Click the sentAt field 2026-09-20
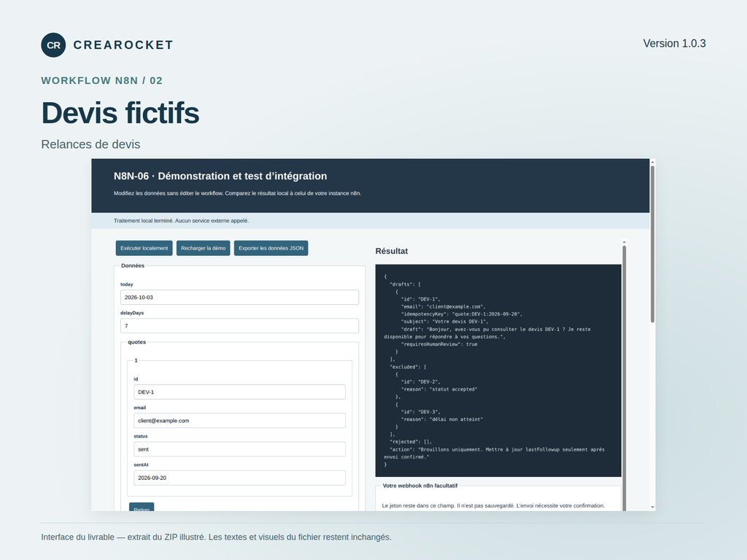Viewport: 747px width, 560px height. [239, 478]
